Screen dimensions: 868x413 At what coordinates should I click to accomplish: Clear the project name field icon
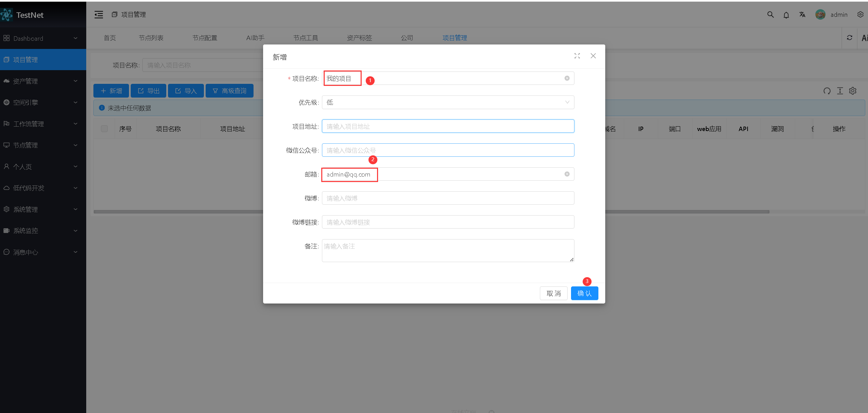[x=567, y=78]
